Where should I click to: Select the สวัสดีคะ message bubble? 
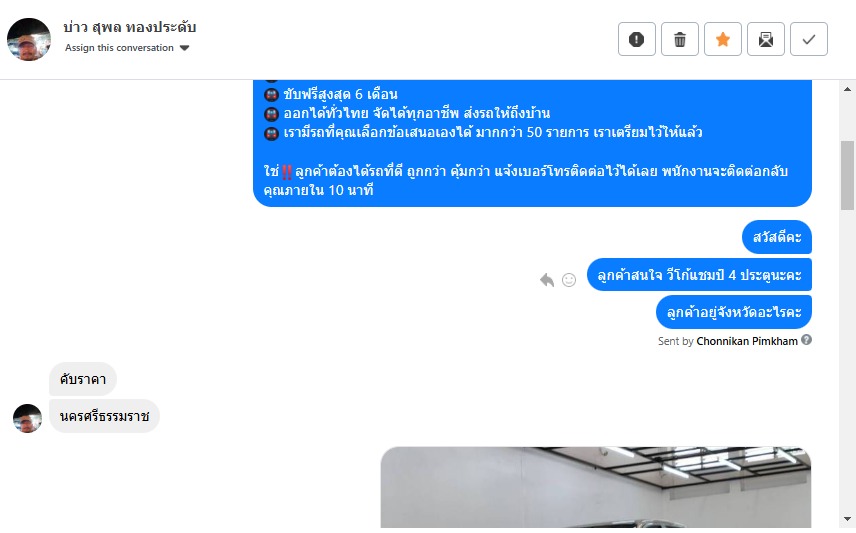click(x=777, y=237)
